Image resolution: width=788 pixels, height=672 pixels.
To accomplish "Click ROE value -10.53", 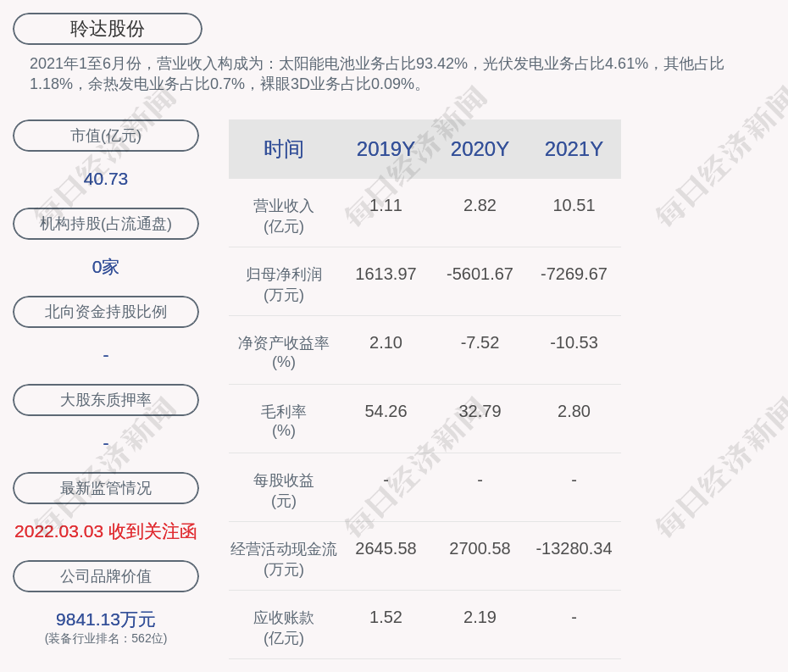I will 574,343.
